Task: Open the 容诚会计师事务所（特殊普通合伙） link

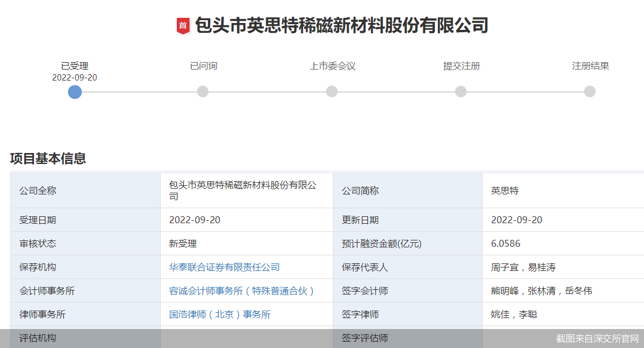Action: [241, 291]
